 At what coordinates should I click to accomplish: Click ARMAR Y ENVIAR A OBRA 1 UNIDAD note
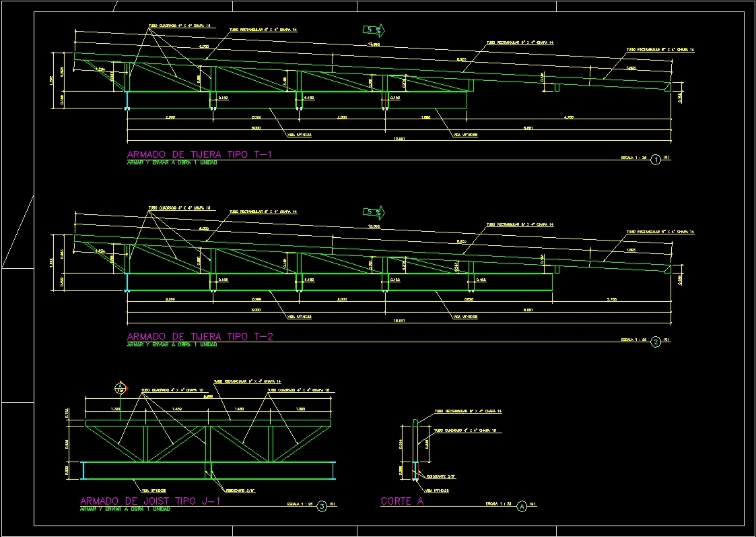click(170, 162)
